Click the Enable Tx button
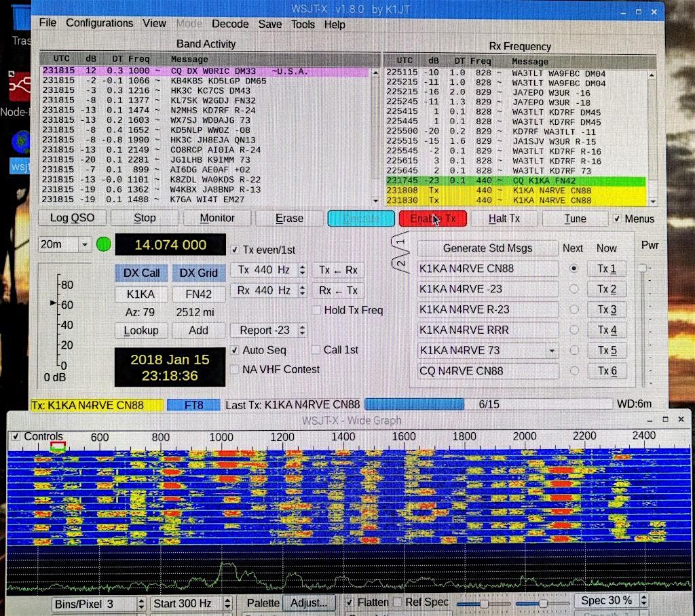 [x=432, y=218]
